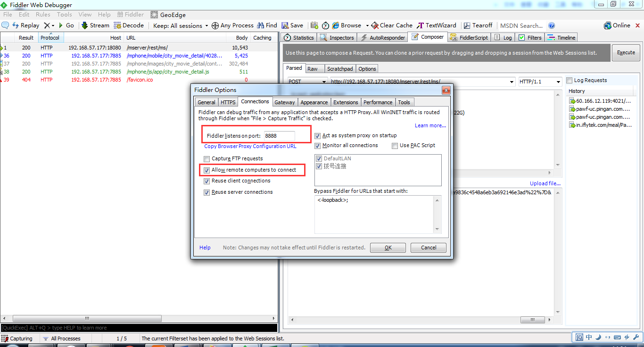Open the Filters tab

pyautogui.click(x=530, y=38)
